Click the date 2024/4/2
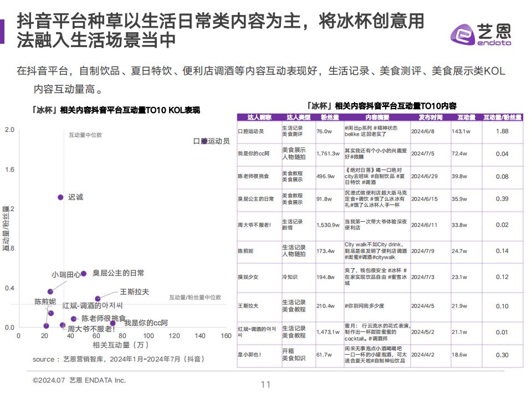 [x=423, y=355]
